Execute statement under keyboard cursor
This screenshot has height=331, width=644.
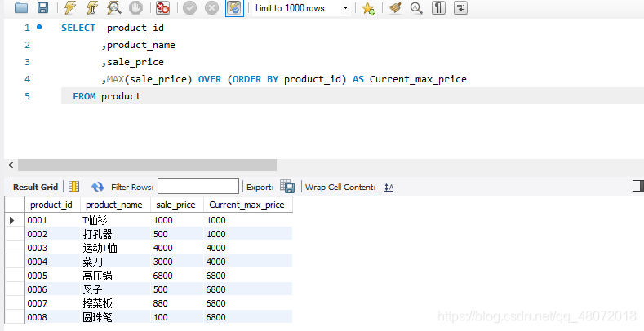[92, 8]
